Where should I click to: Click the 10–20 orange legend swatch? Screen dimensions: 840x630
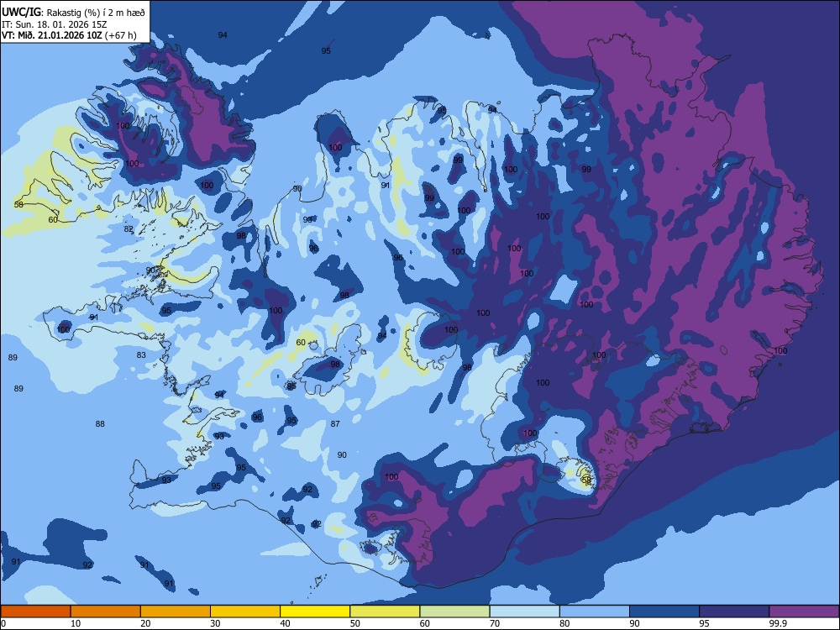(x=106, y=612)
